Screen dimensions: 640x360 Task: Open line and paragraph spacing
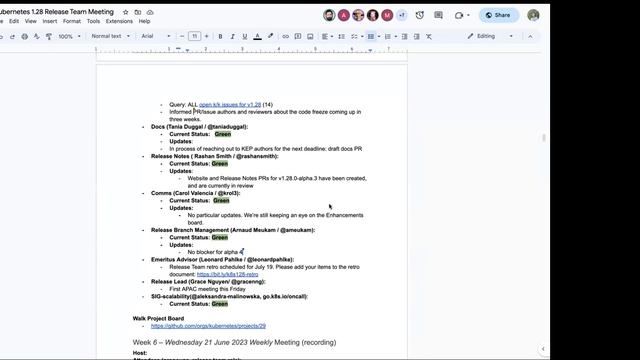342,36
